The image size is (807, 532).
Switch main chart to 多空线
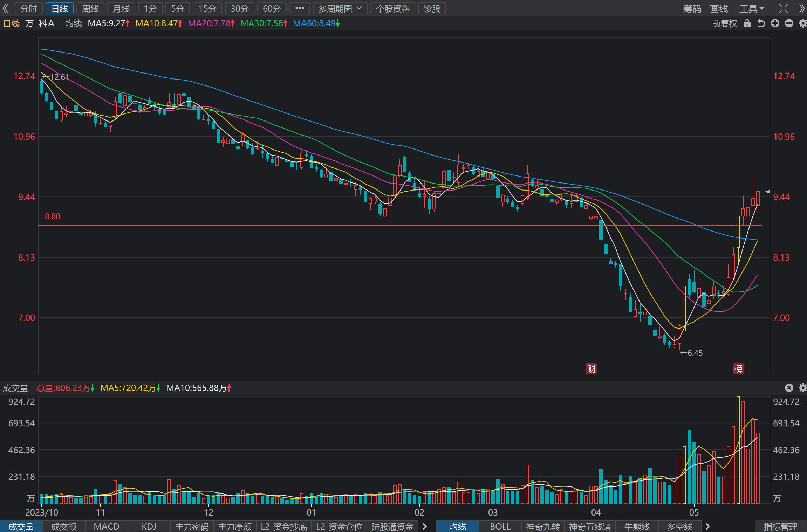pos(680,526)
